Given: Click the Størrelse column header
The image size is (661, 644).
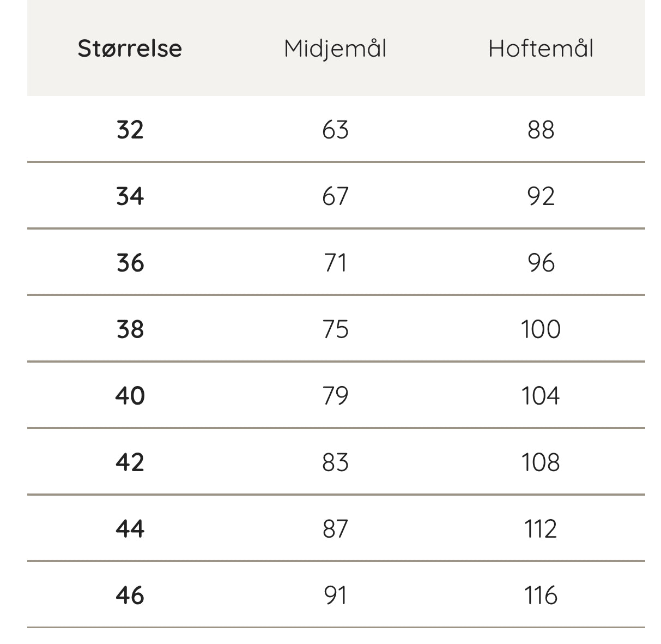Looking at the screenshot, I should tap(130, 48).
